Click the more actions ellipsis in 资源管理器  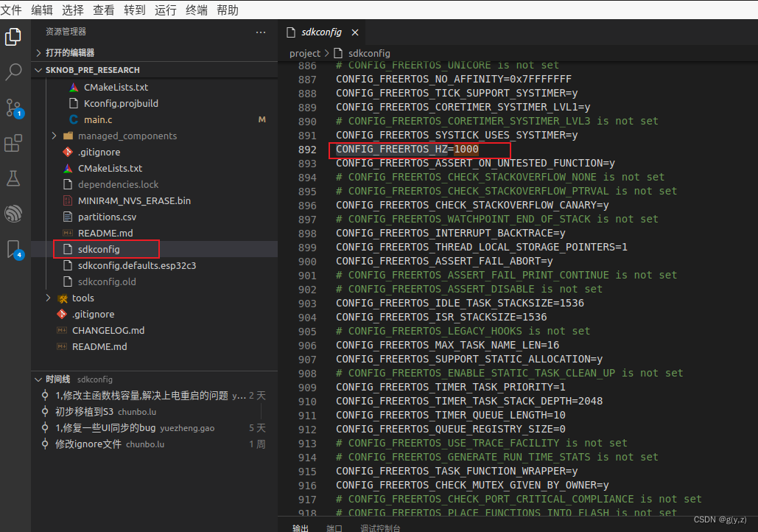(261, 32)
